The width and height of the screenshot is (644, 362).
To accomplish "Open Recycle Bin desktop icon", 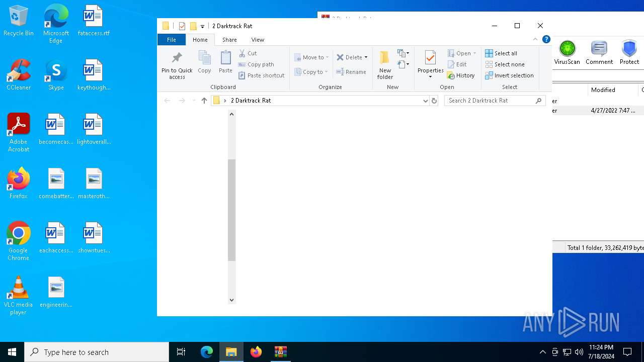I will click(18, 21).
